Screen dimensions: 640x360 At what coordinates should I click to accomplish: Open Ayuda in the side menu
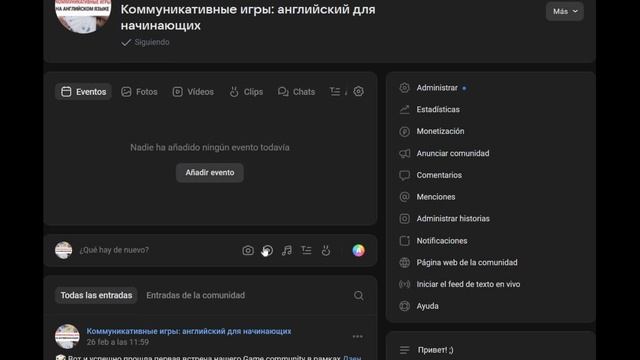click(490, 306)
